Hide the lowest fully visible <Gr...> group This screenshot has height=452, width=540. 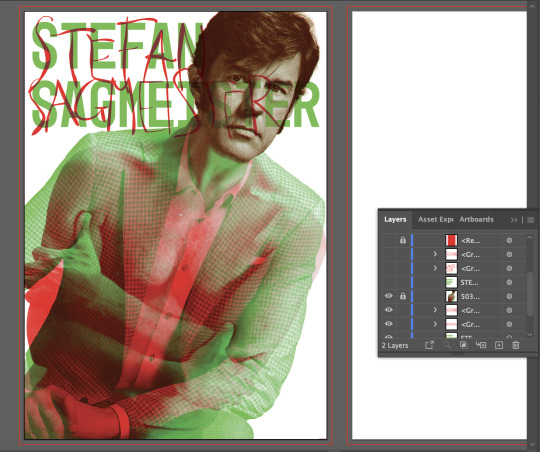tap(388, 324)
